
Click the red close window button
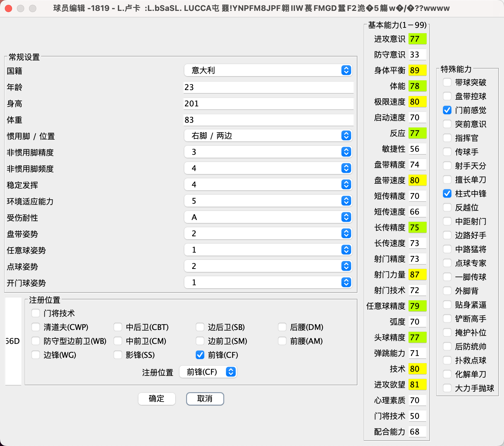[8, 8]
